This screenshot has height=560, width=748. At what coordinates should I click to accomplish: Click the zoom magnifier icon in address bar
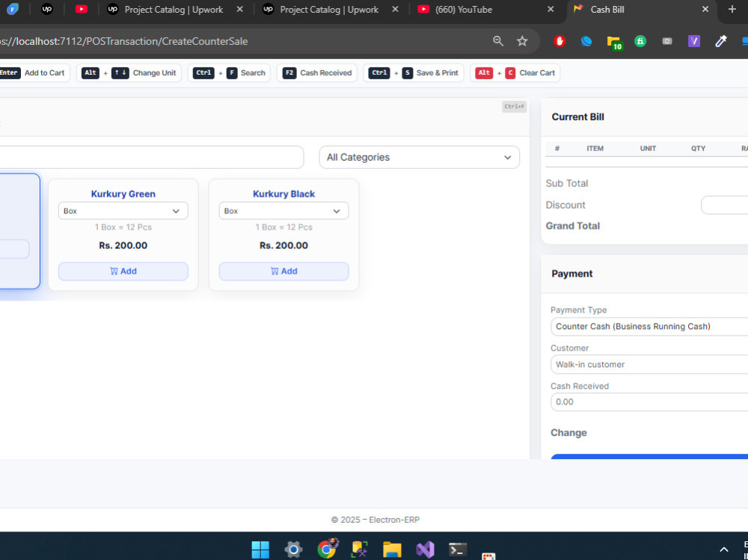click(498, 41)
